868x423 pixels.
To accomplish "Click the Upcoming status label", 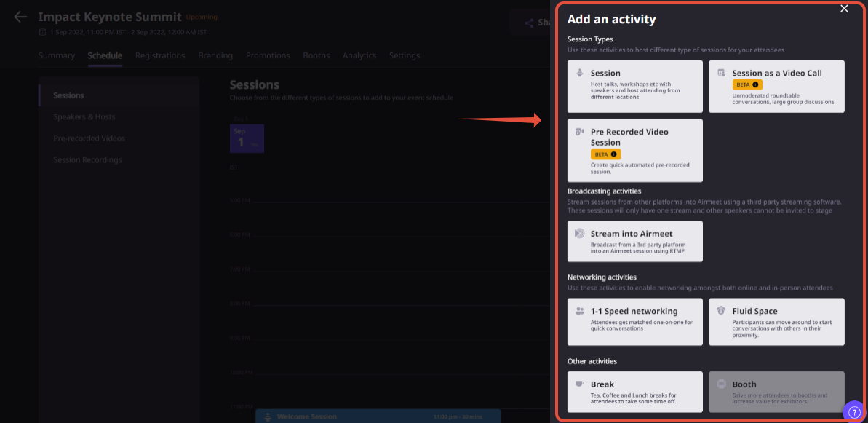I will [202, 17].
